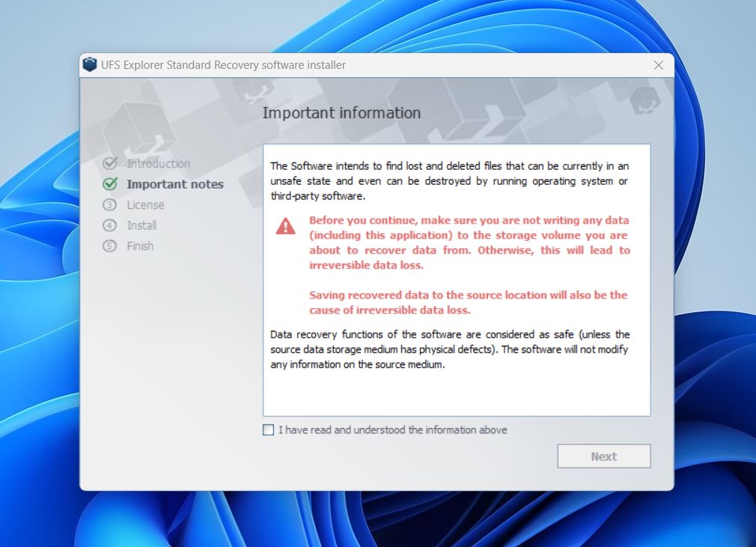Click the UFS Explorer app icon in the title bar
Image resolution: width=756 pixels, height=547 pixels.
[90, 64]
